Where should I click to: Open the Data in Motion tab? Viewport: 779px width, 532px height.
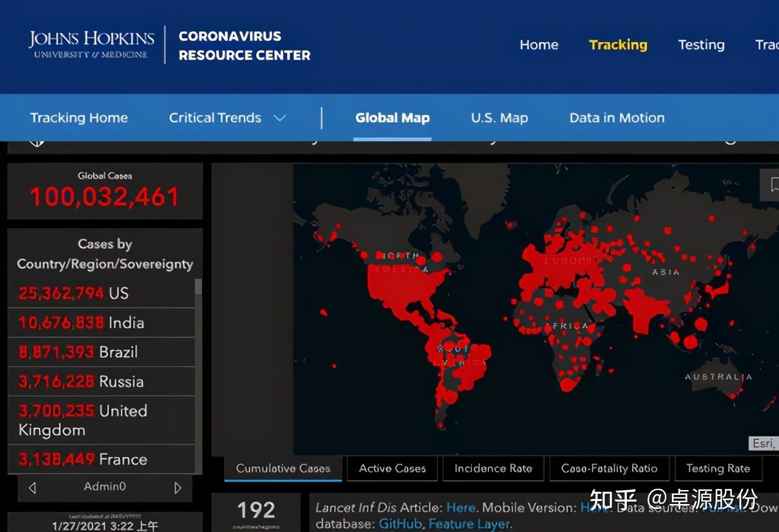617,117
